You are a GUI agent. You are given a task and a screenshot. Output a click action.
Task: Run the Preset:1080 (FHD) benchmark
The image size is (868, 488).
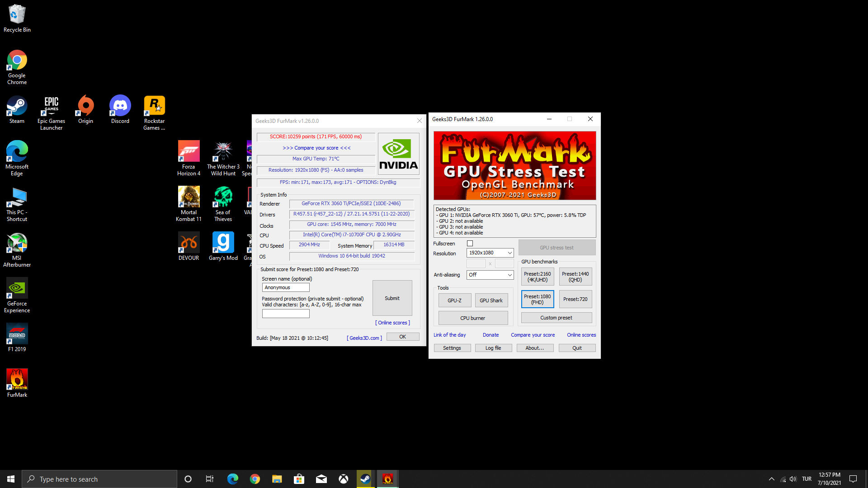point(538,300)
